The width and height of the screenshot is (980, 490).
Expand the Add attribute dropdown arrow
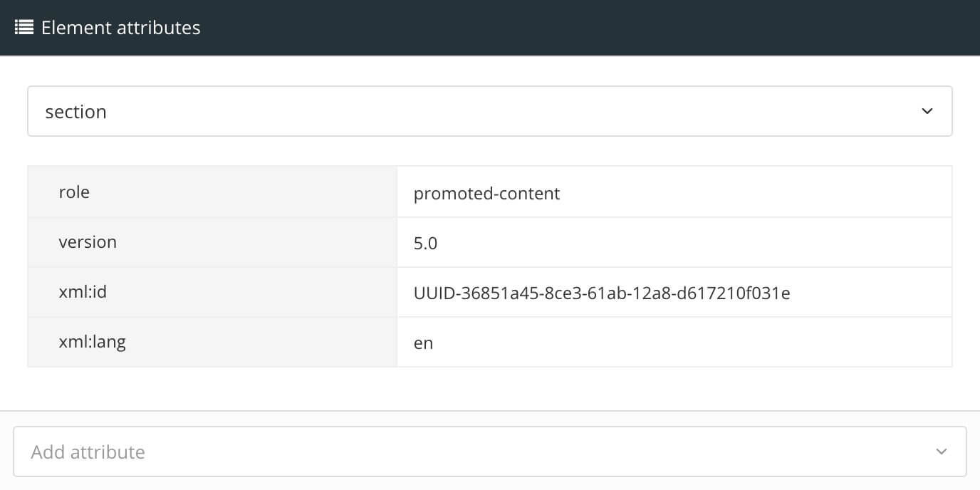pyautogui.click(x=941, y=451)
